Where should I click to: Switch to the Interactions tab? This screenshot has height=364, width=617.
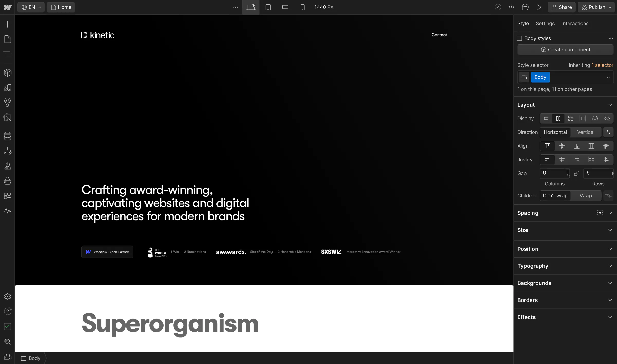575,23
